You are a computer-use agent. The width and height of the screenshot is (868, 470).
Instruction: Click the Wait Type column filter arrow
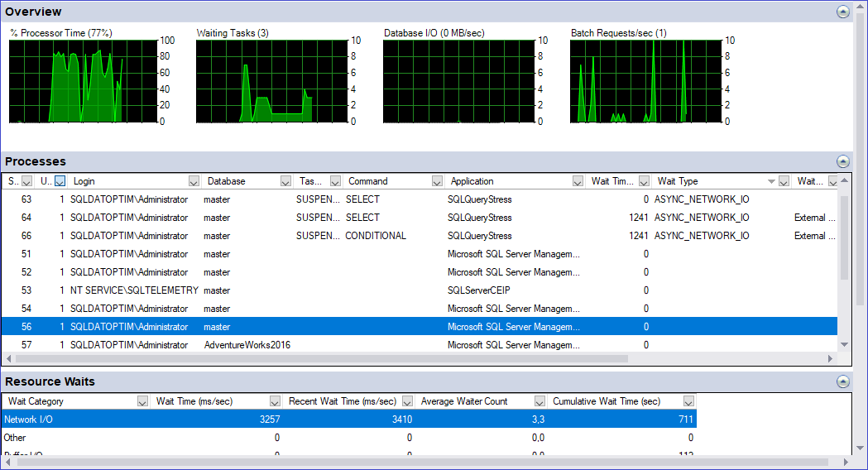click(x=783, y=181)
